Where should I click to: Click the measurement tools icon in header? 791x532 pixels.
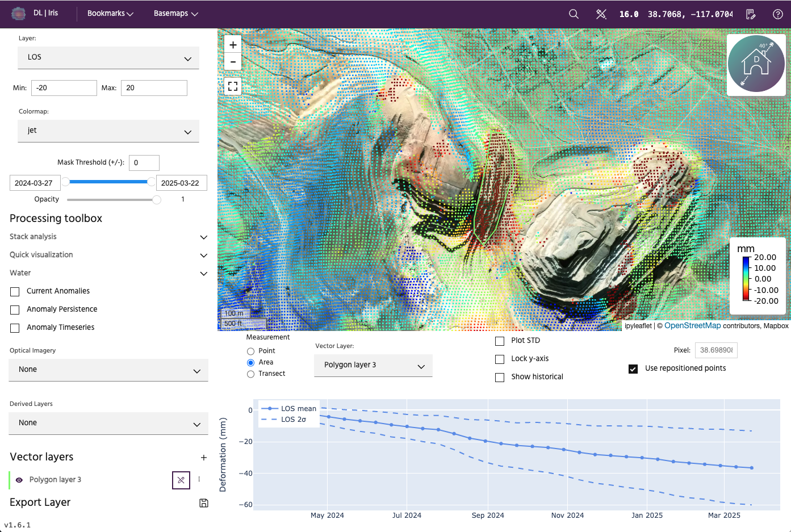click(x=601, y=14)
